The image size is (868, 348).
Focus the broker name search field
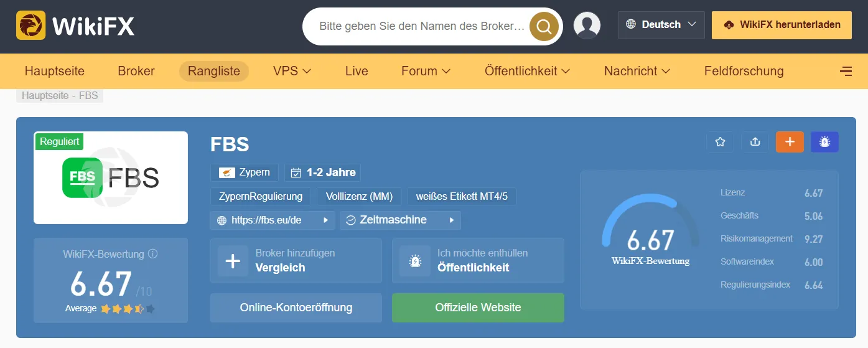click(x=422, y=26)
